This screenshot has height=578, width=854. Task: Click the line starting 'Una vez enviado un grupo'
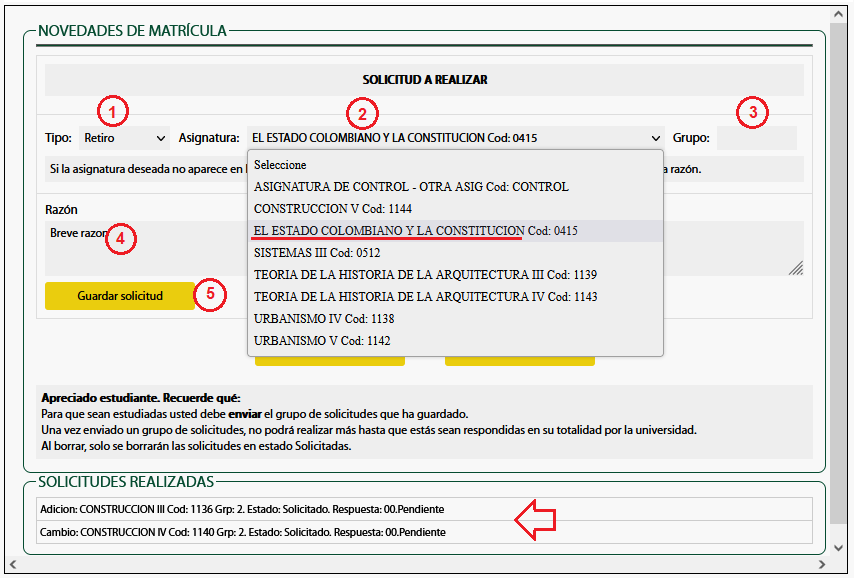369,430
